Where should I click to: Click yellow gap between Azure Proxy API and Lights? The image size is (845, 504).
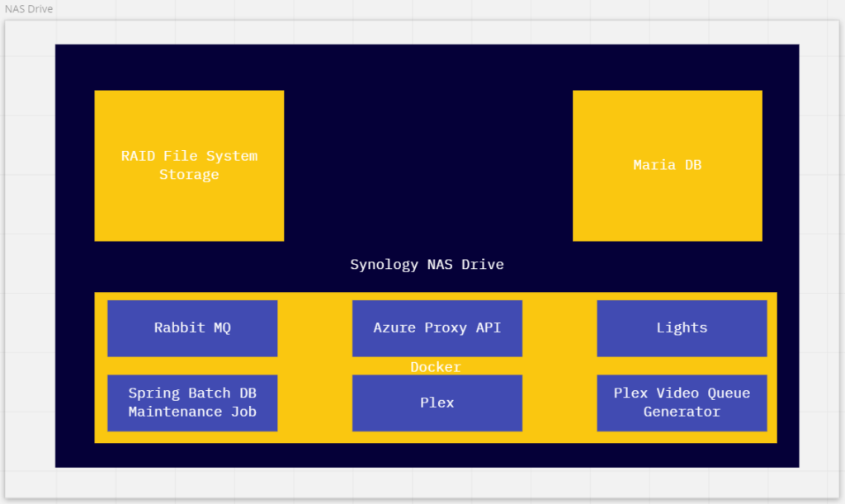pos(559,328)
